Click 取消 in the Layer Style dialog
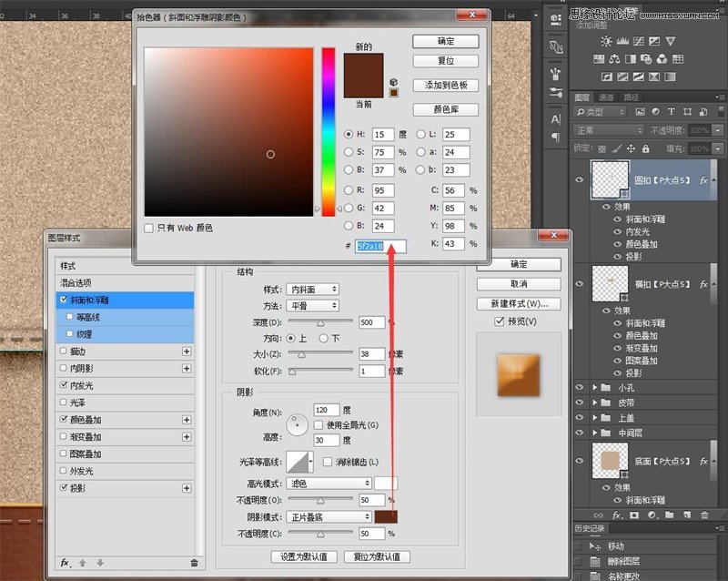 (x=519, y=284)
